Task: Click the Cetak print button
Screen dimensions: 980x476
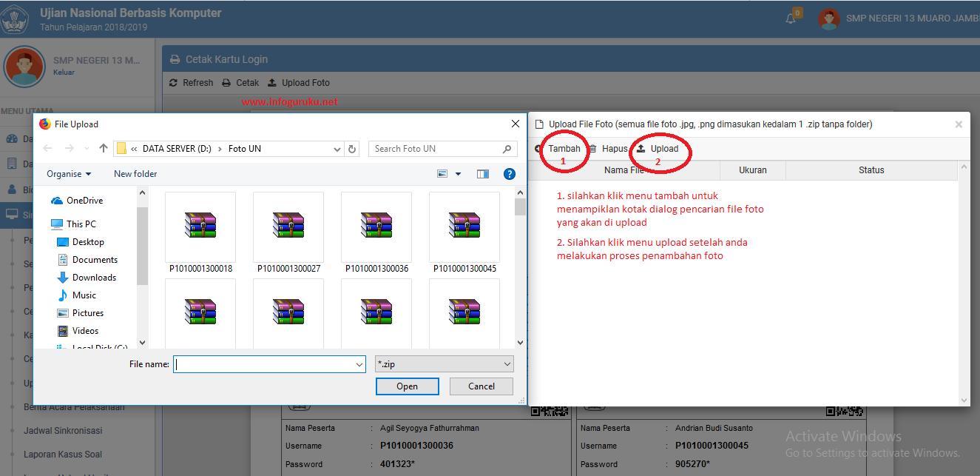Action: click(x=240, y=83)
